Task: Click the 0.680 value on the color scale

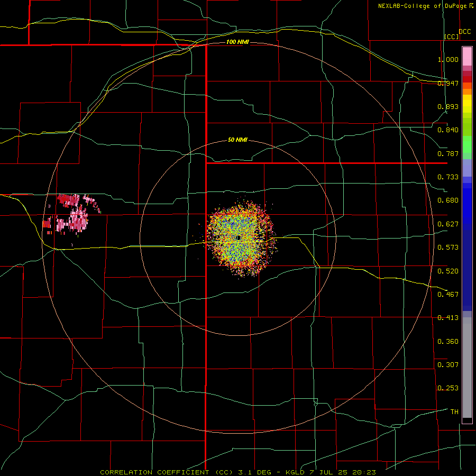Action: [448, 200]
